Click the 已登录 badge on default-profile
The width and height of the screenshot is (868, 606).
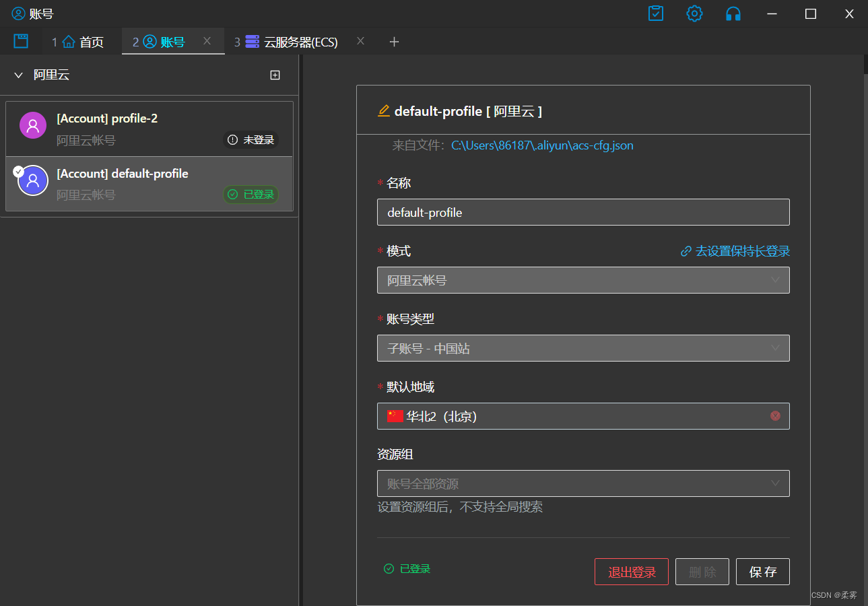click(251, 195)
